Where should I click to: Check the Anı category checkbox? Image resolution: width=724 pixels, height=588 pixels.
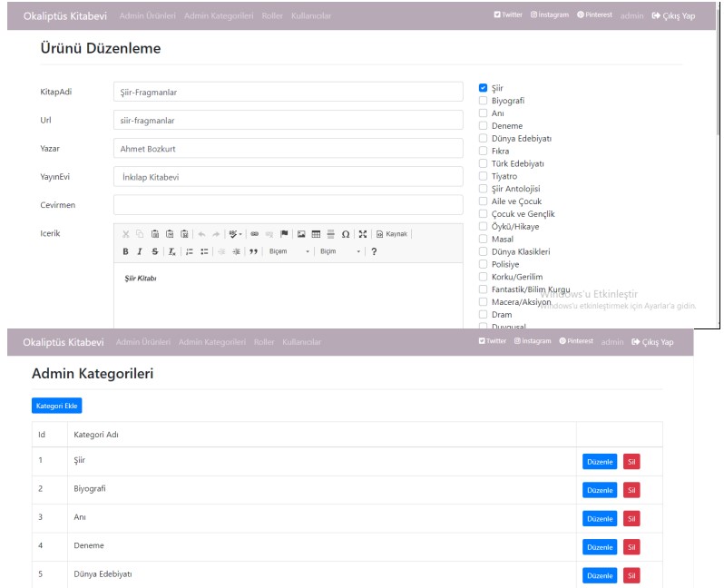pyautogui.click(x=483, y=113)
